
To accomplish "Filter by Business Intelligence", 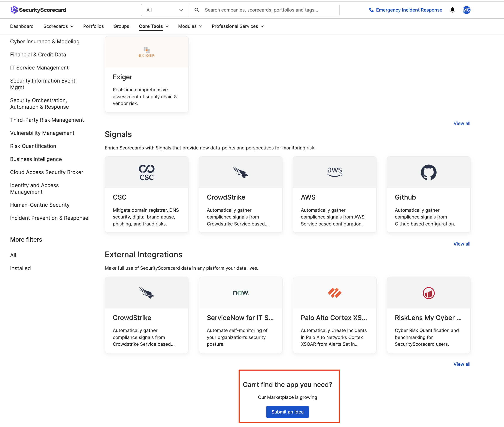I will point(36,159).
